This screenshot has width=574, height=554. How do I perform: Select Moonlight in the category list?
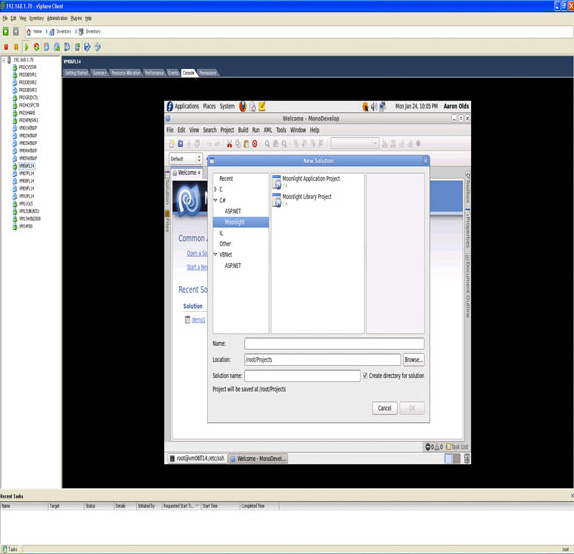241,222
